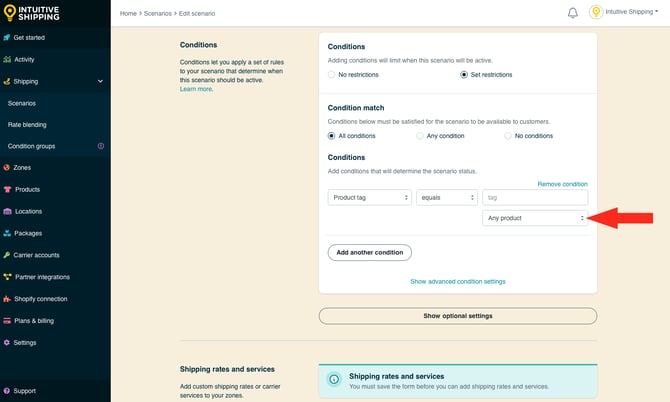Select the No conditions radio option

[508, 135]
